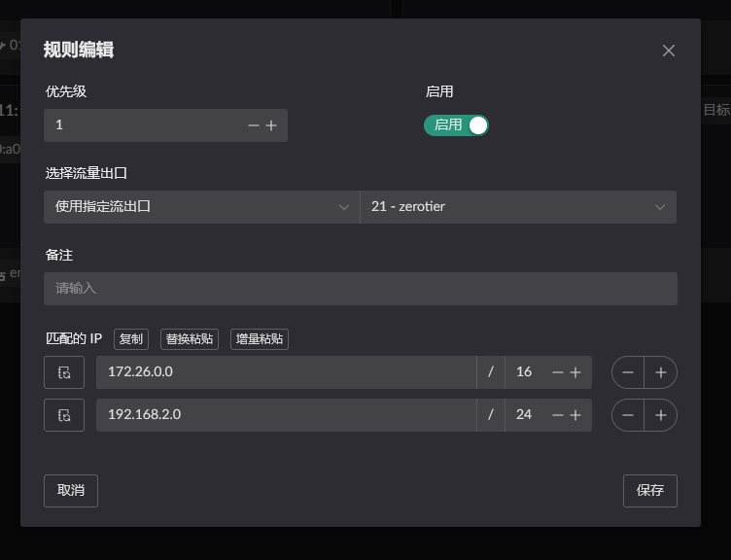Add a row after 192.168.2.0
The image size is (731, 560).
coord(661,415)
